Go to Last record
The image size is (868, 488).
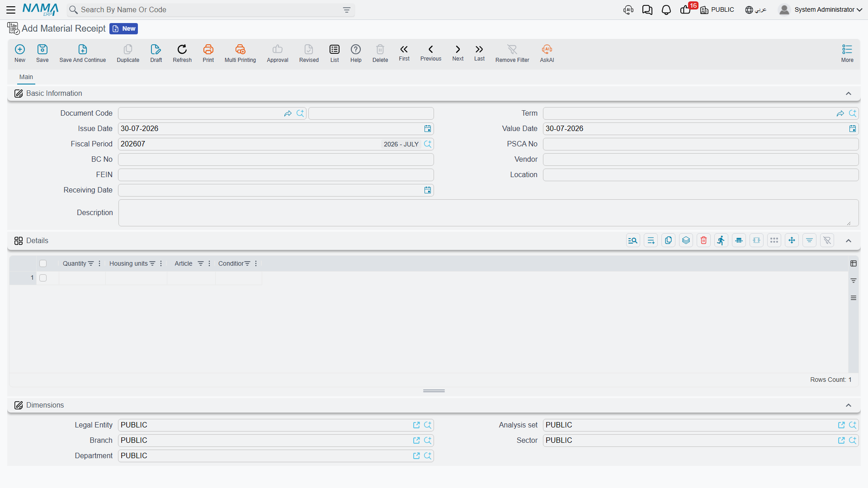479,53
